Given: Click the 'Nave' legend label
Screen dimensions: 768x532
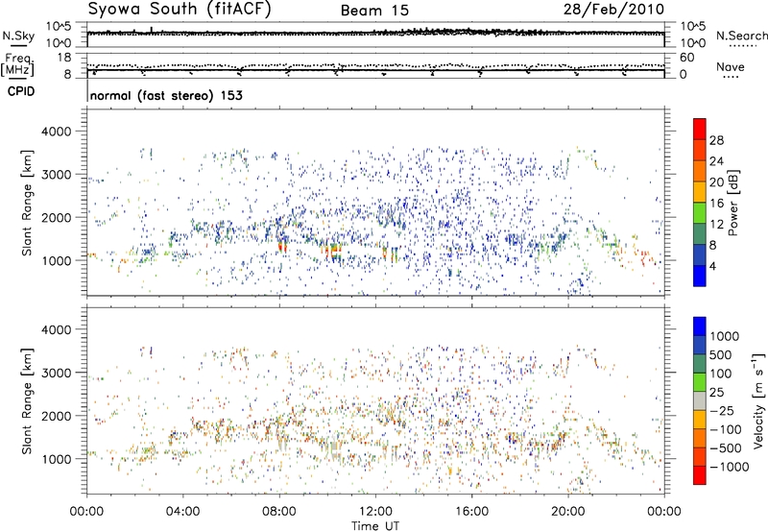Looking at the screenshot, I should tap(731, 66).
